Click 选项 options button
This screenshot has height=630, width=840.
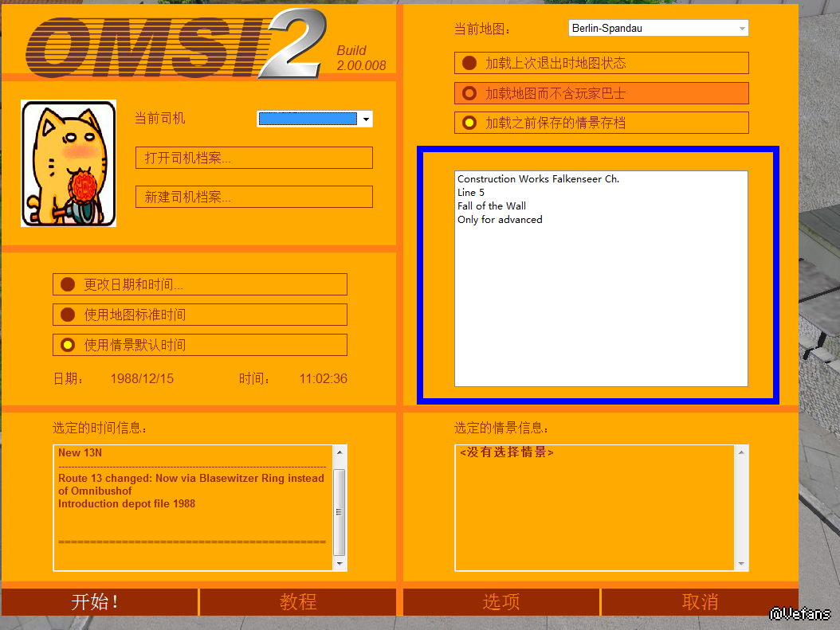pyautogui.click(x=501, y=601)
